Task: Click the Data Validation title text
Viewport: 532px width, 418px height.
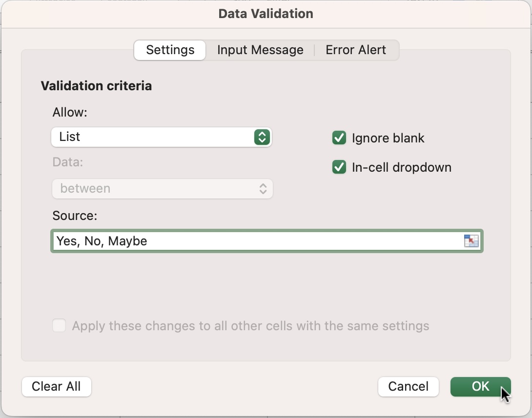Action: pos(266,14)
